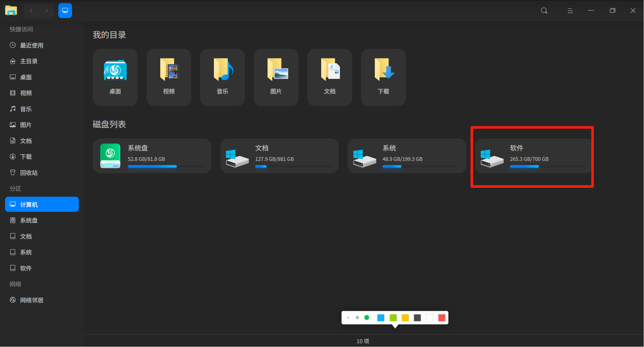Select 下载 in the sidebar
The height and width of the screenshot is (347, 644).
[x=42, y=157]
